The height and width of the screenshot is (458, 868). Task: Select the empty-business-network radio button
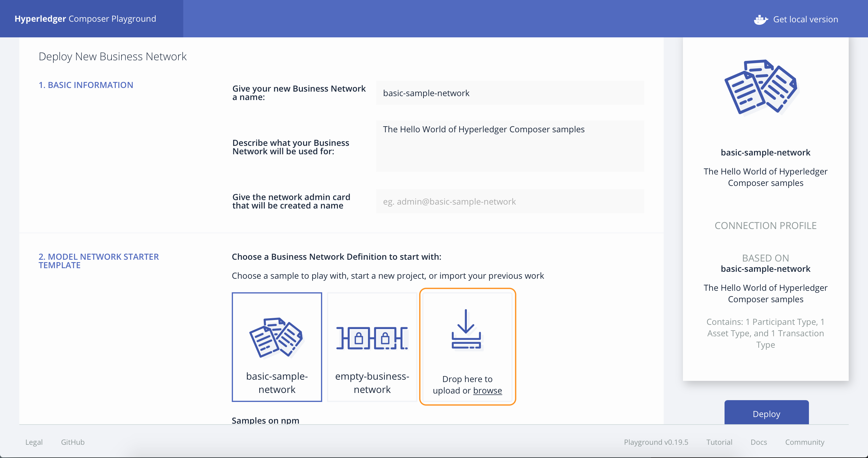click(372, 347)
